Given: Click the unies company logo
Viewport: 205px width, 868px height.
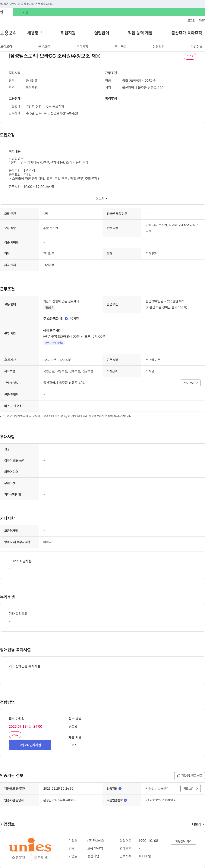Looking at the screenshot, I should tap(30, 845).
